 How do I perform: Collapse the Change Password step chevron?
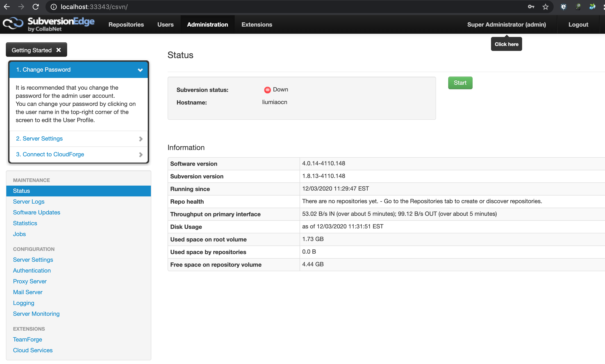tap(140, 70)
